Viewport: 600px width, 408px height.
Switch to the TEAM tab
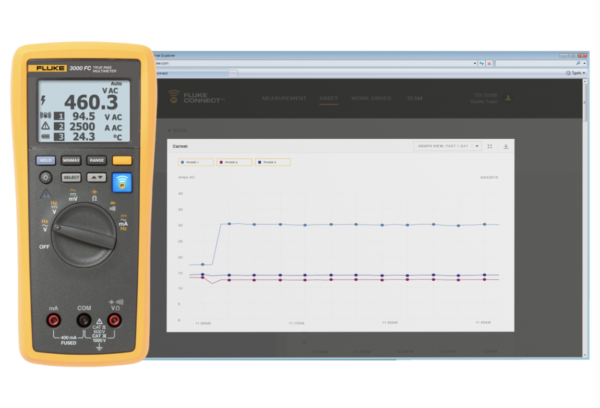(414, 98)
